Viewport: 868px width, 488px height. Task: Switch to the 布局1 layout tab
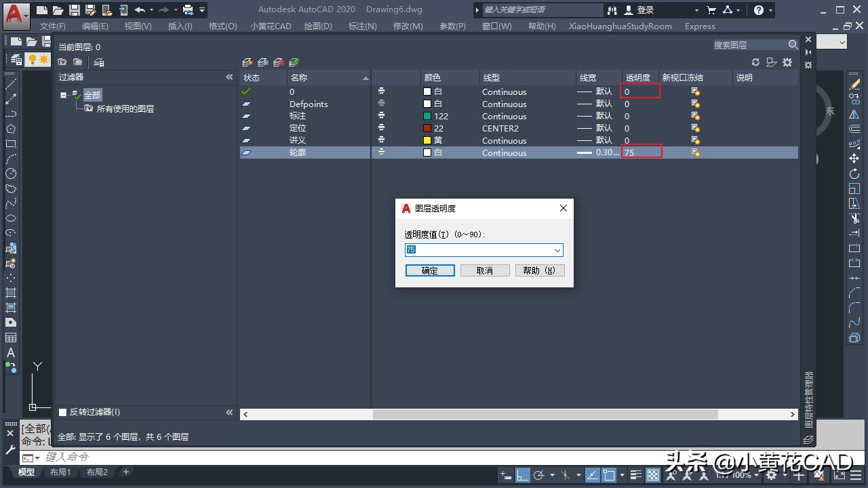tap(60, 472)
